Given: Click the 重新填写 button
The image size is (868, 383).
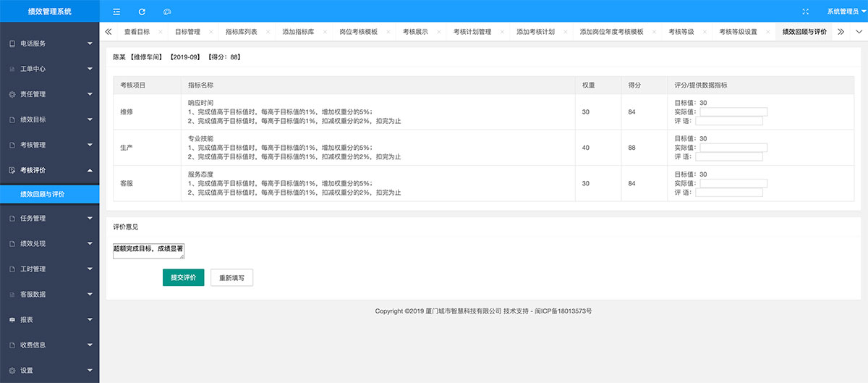Looking at the screenshot, I should click(x=232, y=277).
